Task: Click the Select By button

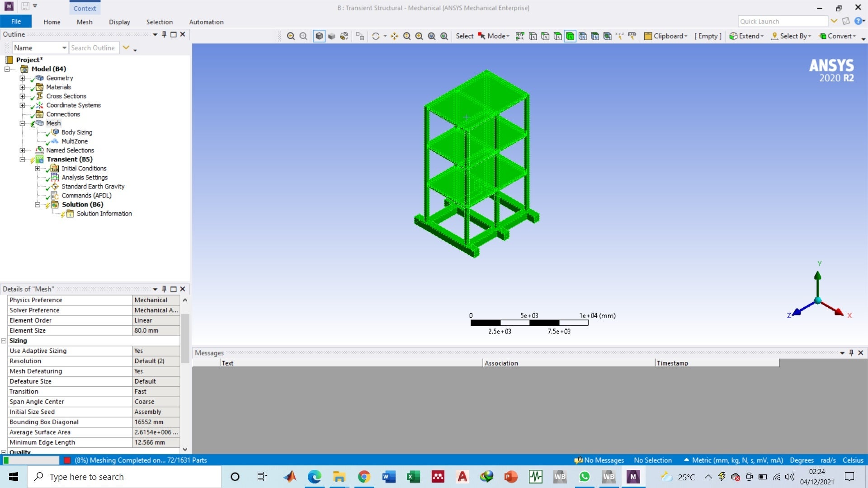Action: 791,36
